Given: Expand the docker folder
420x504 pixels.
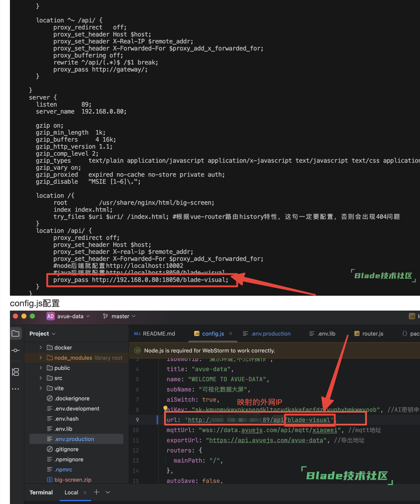Looking at the screenshot, I should (41, 347).
